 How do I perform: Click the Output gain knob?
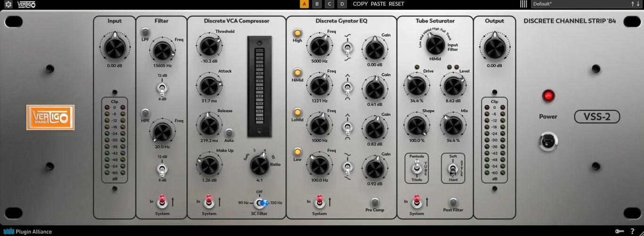495,48
